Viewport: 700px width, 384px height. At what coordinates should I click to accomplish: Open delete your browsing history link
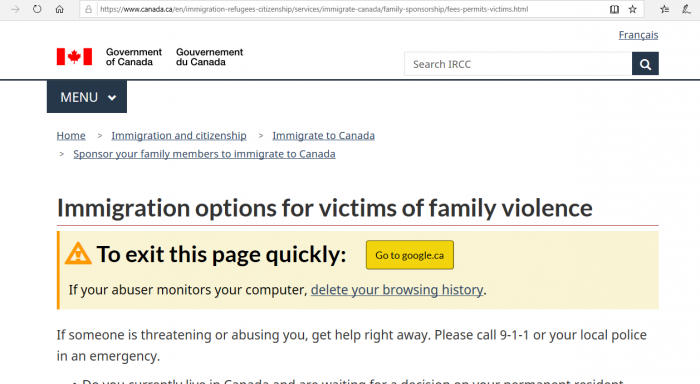click(397, 290)
